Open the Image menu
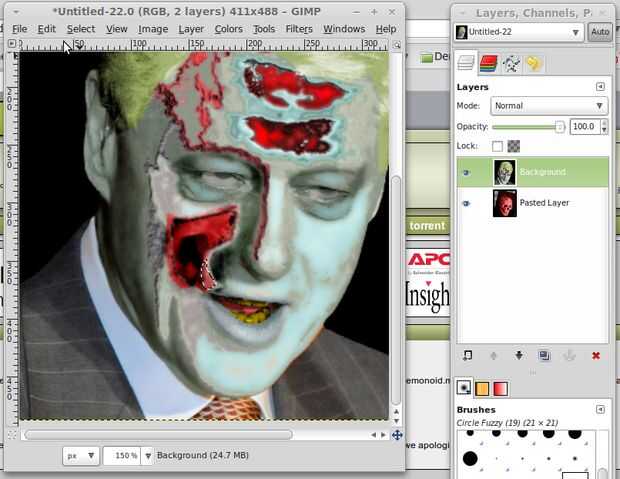The width and height of the screenshot is (620, 479). [x=153, y=29]
